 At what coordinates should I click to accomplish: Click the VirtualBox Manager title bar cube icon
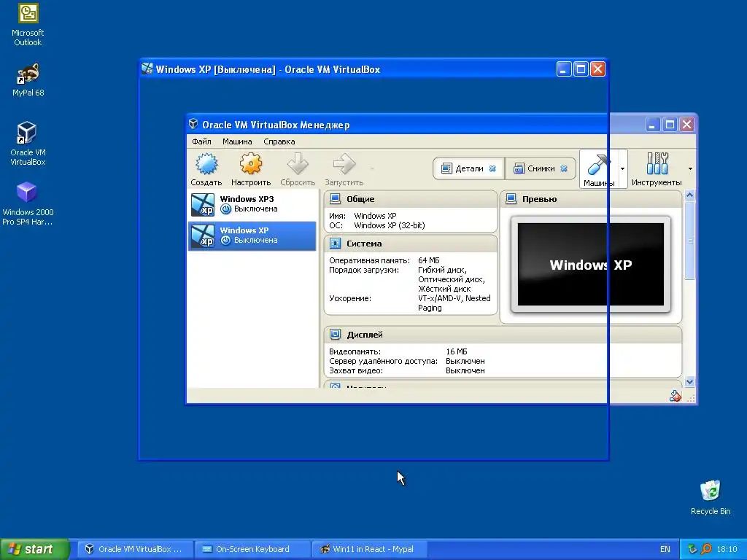coord(193,124)
